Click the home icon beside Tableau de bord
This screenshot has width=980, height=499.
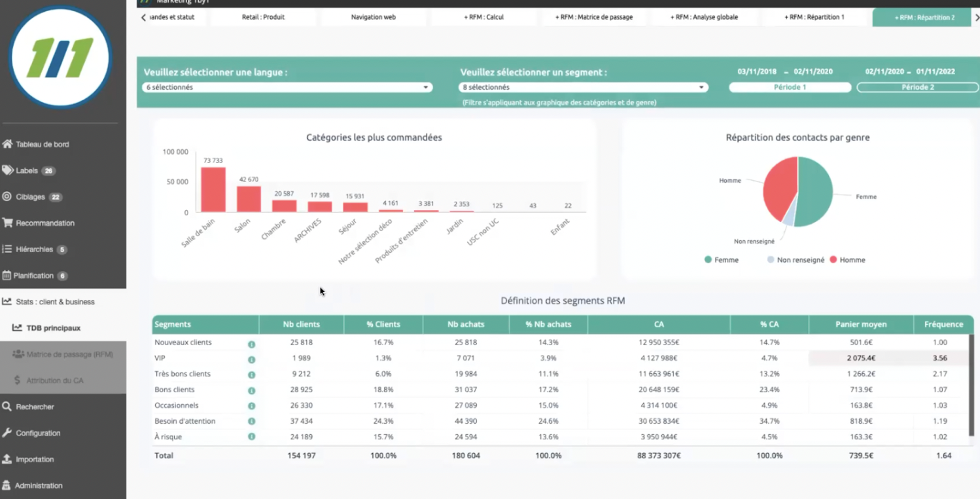click(x=7, y=144)
